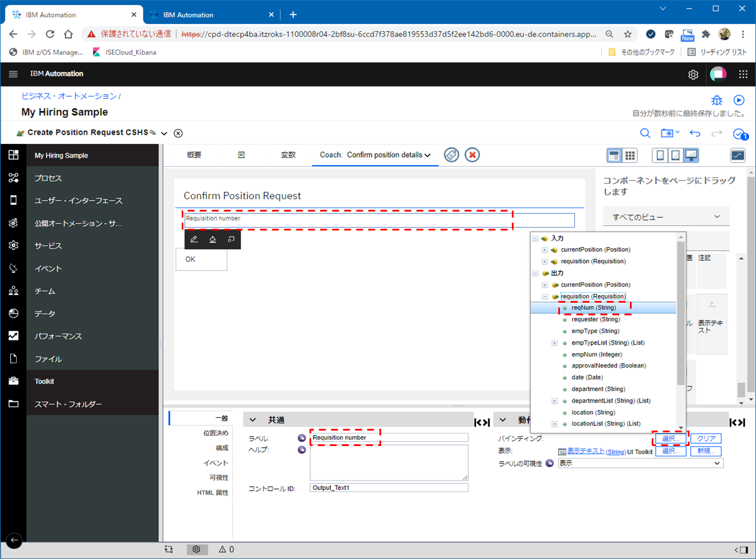756x559 pixels.
Task: Open Create Position Request CSHS dropdown arrow
Action: tap(164, 133)
